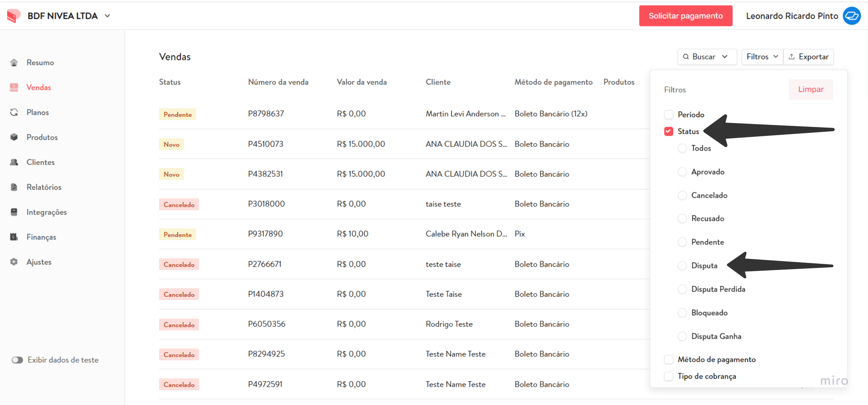Click the Pendente badge for P8798637
The image size is (868, 405).
[177, 114]
